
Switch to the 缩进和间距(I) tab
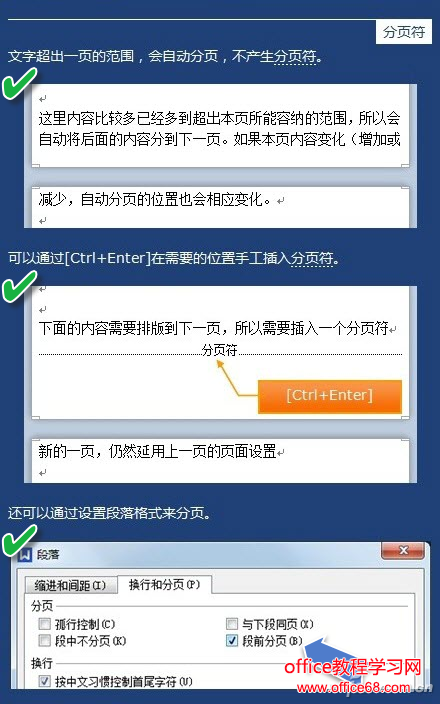[70, 585]
